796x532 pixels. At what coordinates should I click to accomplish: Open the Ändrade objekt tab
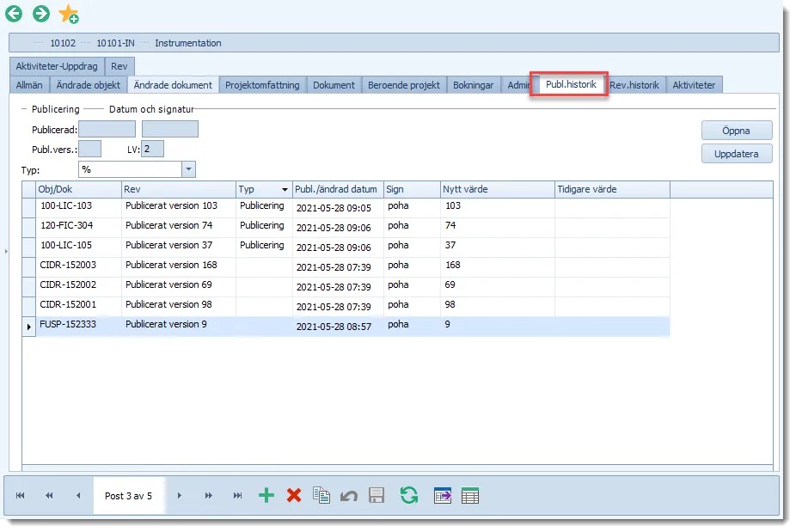[x=89, y=85]
